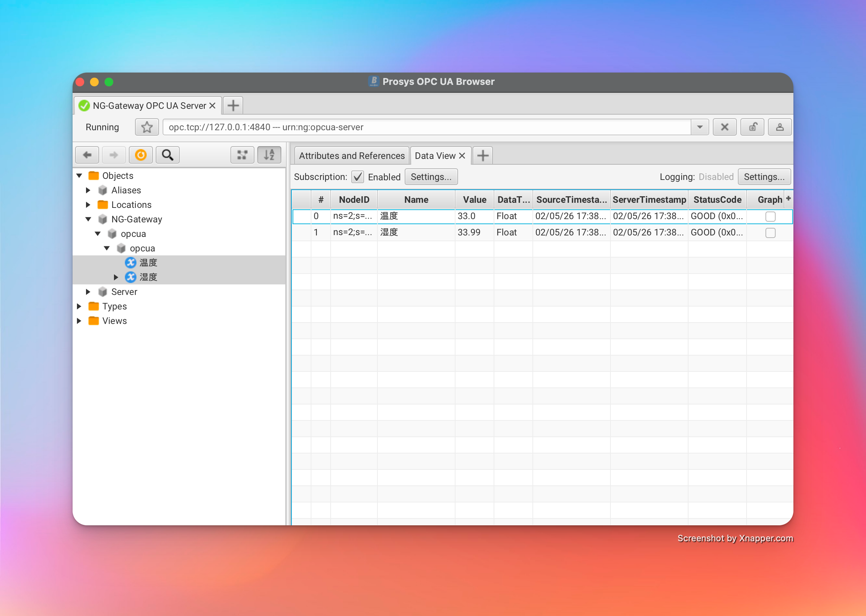Viewport: 866px width, 616px height.
Task: Open the Subscription Settings button
Action: click(431, 177)
